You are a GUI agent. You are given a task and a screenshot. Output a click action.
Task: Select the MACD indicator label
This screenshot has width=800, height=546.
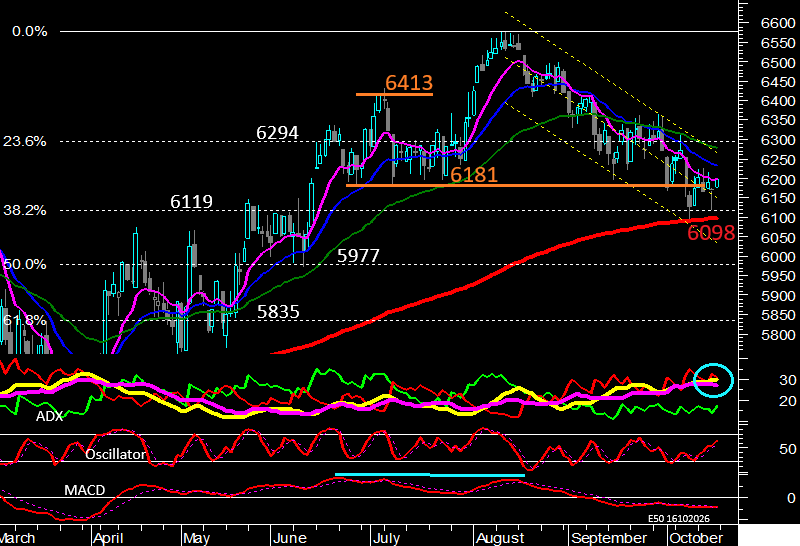point(85,490)
